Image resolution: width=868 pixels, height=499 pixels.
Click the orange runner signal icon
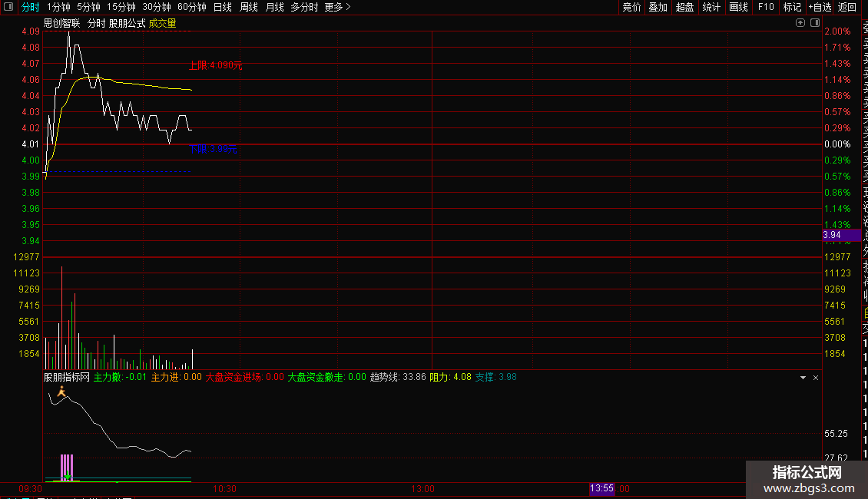pos(61,392)
